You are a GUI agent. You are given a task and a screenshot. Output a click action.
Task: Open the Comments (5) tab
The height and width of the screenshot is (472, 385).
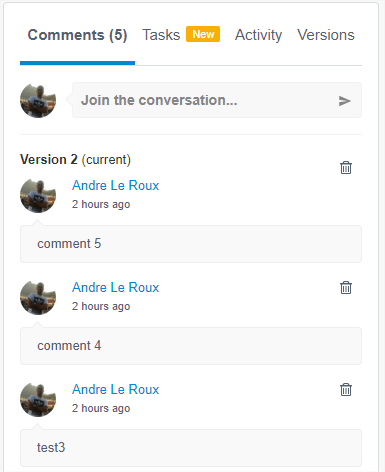coord(77,35)
